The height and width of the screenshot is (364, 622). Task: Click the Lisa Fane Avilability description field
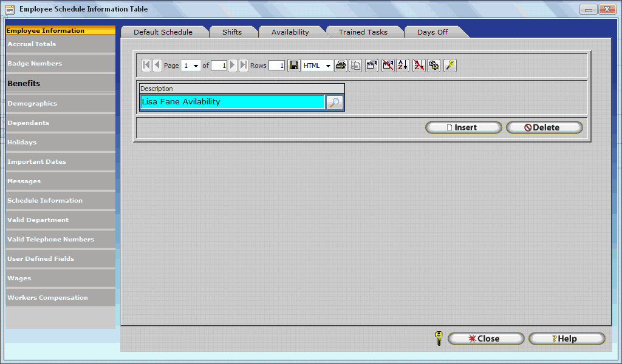[x=232, y=102]
